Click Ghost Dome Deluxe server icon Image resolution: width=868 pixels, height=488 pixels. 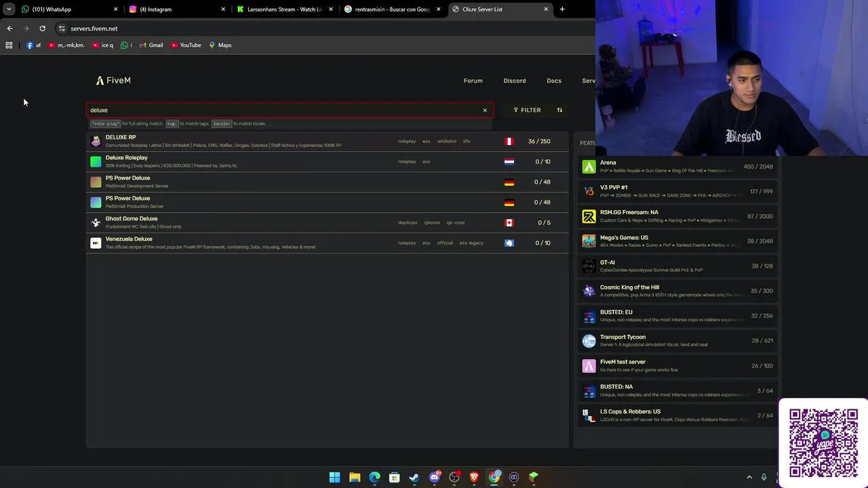point(96,222)
